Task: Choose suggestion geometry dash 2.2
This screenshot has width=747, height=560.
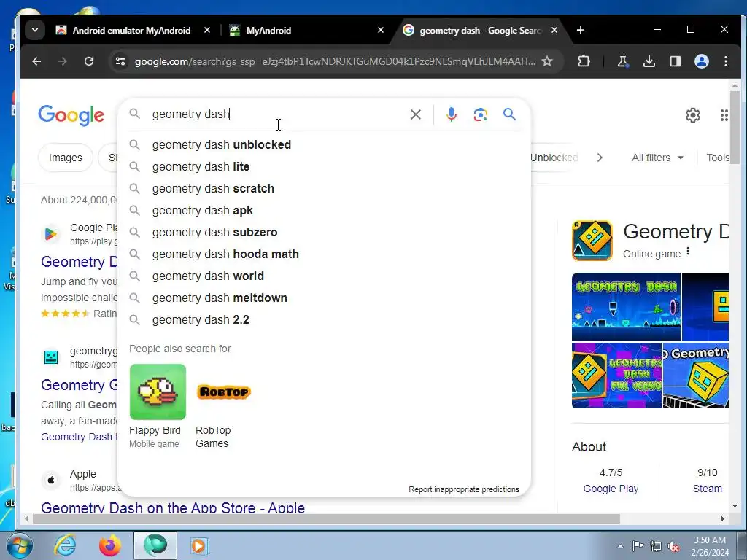Action: tap(324, 320)
